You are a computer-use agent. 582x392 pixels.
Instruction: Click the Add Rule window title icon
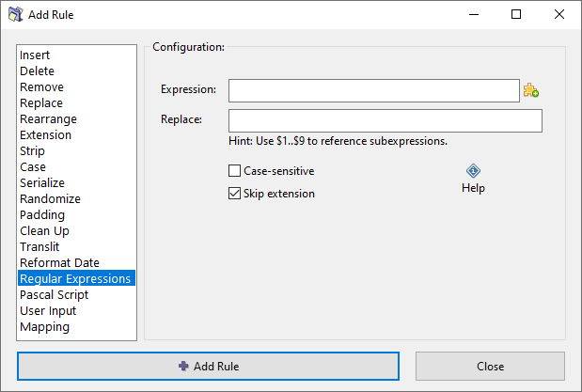coord(14,15)
